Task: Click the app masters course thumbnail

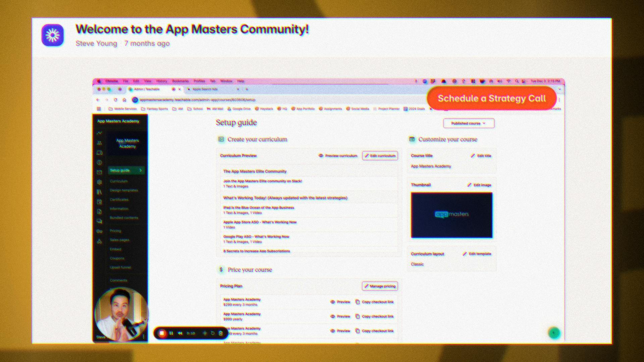Action: click(x=451, y=215)
